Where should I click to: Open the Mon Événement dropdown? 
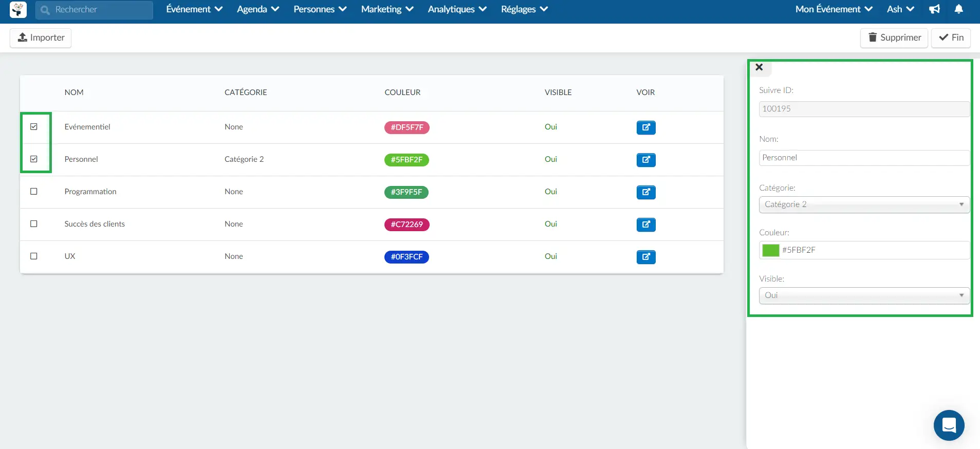[x=834, y=9]
